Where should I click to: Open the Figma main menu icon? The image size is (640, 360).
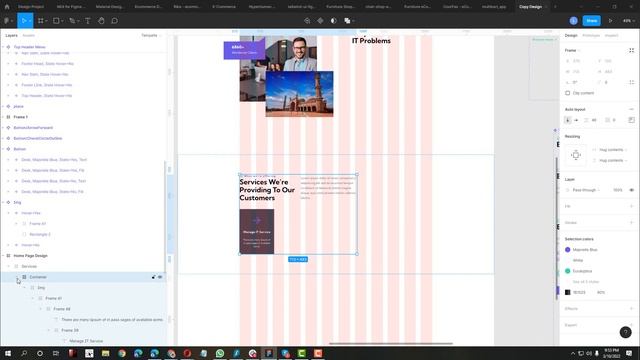pos(7,20)
